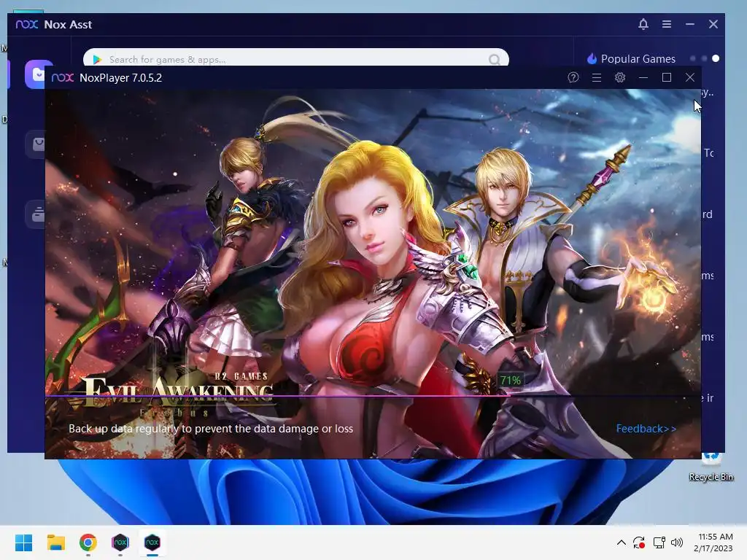Maximize the NoxPlayer window
Image resolution: width=747 pixels, height=560 pixels.
click(x=667, y=77)
